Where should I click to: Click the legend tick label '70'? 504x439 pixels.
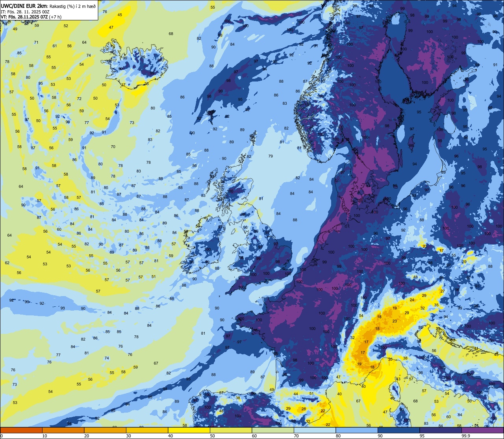[296, 436]
